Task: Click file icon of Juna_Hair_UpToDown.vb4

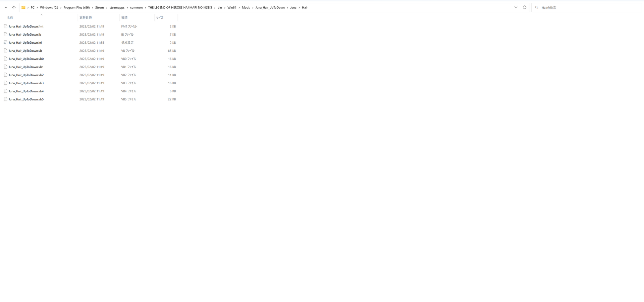Action: click(x=5, y=91)
